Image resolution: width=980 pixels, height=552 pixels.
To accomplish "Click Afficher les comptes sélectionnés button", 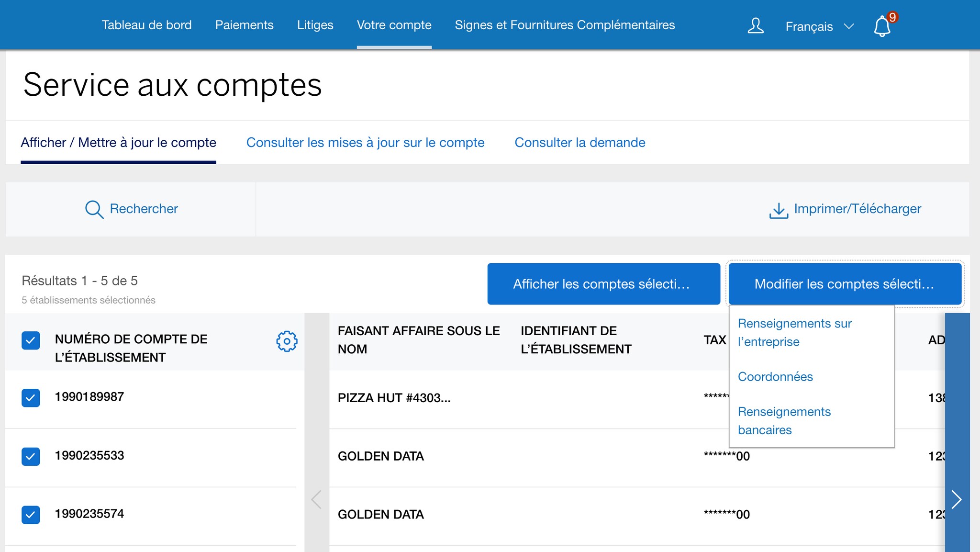I will (x=603, y=284).
